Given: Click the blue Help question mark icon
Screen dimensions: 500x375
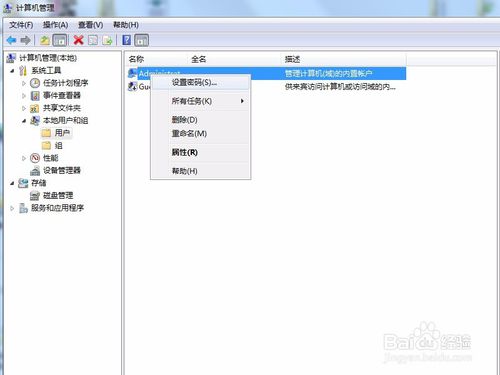Looking at the screenshot, I should click(x=126, y=40).
